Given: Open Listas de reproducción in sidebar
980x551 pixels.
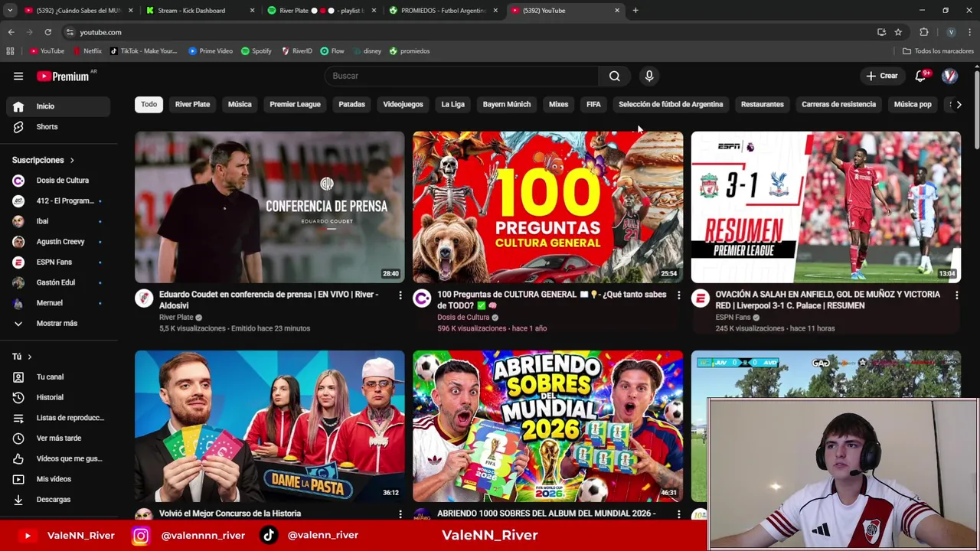Looking at the screenshot, I should [x=58, y=418].
